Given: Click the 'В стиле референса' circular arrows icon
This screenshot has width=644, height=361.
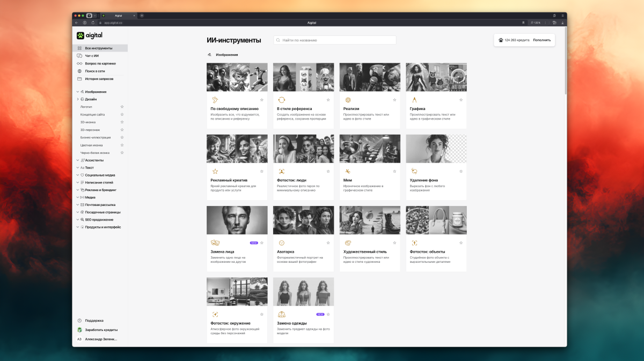Looking at the screenshot, I should click(281, 100).
